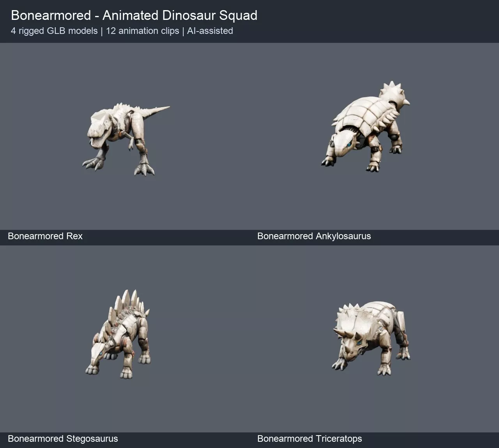Viewport: 499px width, 448px height.
Task: Choose the Bonearmored Triceratops model render
Action: coord(371,339)
